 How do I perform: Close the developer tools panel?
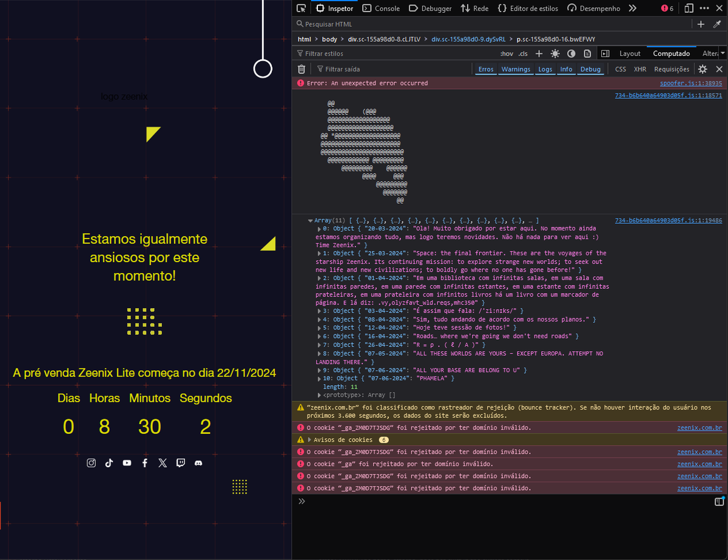(720, 8)
